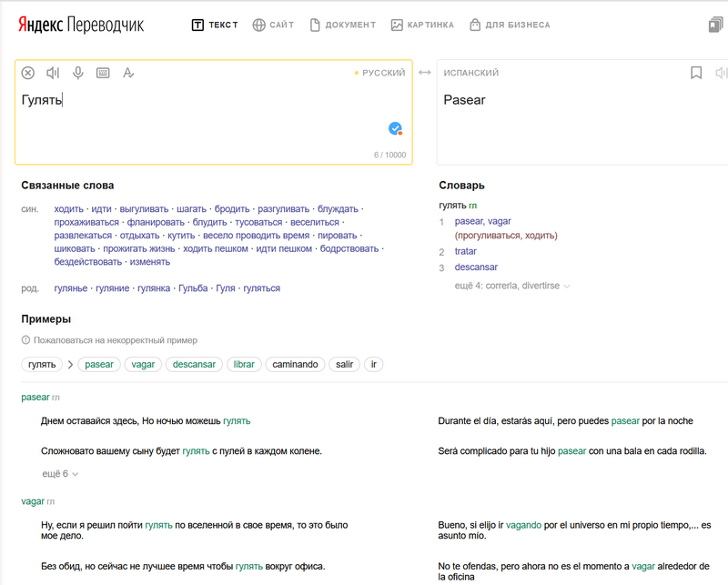The image size is (728, 585).
Task: Expand 'ещё 4' dictionary entries
Action: pos(512,286)
